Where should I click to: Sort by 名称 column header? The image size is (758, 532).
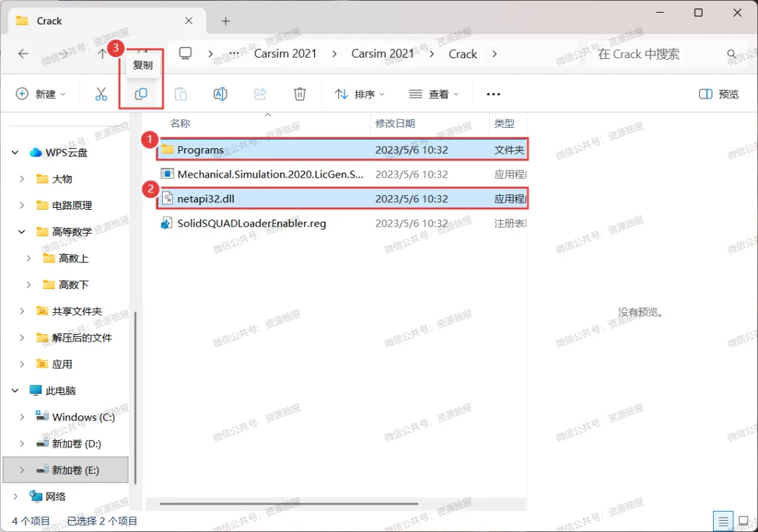(x=180, y=124)
